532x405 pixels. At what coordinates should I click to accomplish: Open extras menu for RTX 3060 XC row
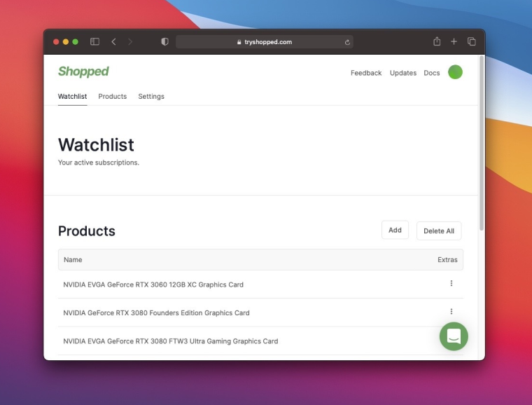451,283
